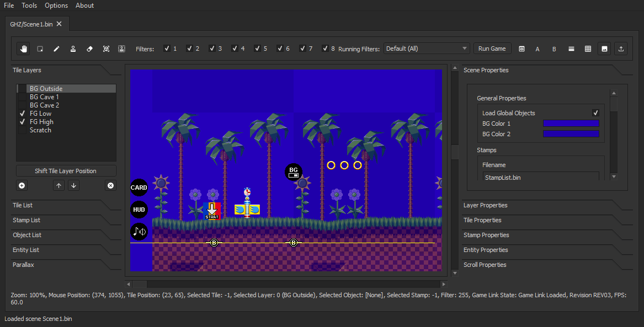
Task: Open the Tools menu
Action: click(x=29, y=6)
